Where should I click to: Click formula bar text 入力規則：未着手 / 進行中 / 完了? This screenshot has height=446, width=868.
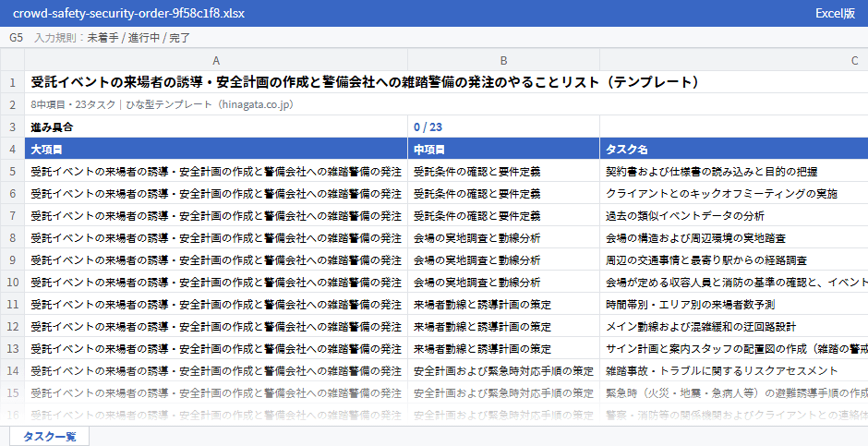pyautogui.click(x=113, y=38)
